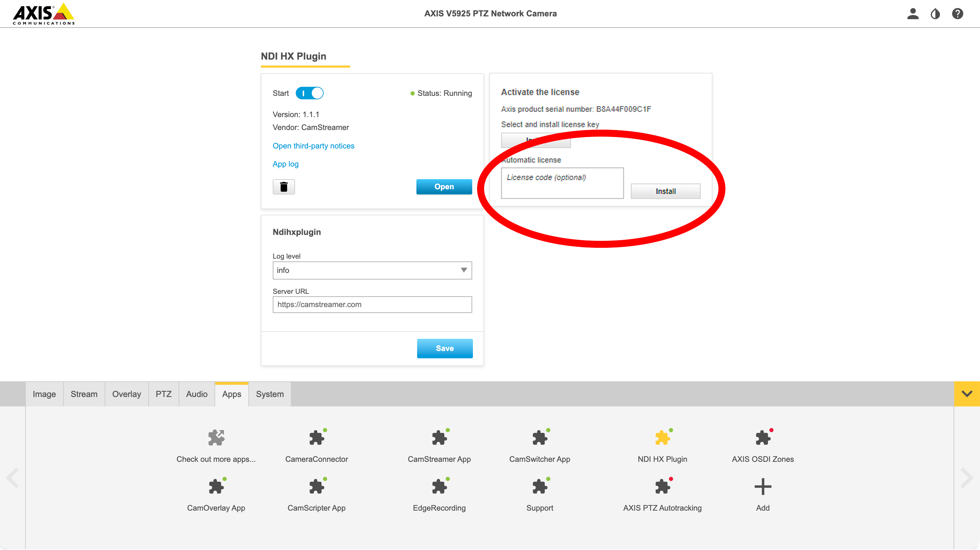This screenshot has width=980, height=550.
Task: Open the help question mark icon
Action: [957, 14]
